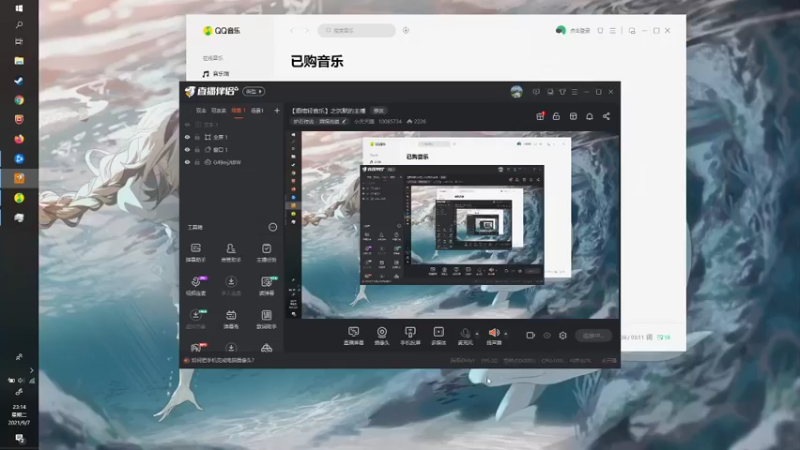Add the screen capture source in bottom bar

pos(353,336)
